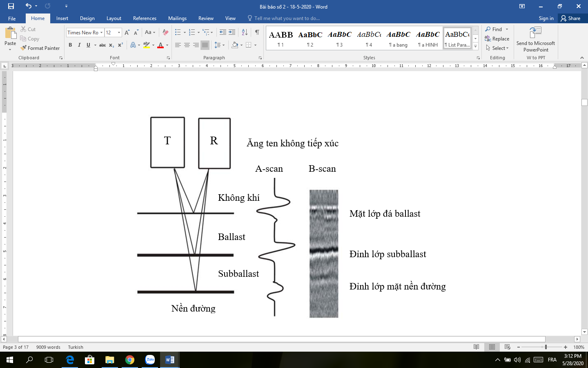Click the Increase Indent icon

coord(232,32)
